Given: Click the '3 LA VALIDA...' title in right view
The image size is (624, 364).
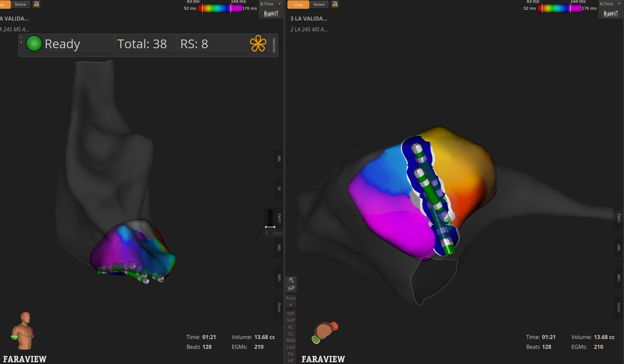Looking at the screenshot, I should (x=309, y=19).
